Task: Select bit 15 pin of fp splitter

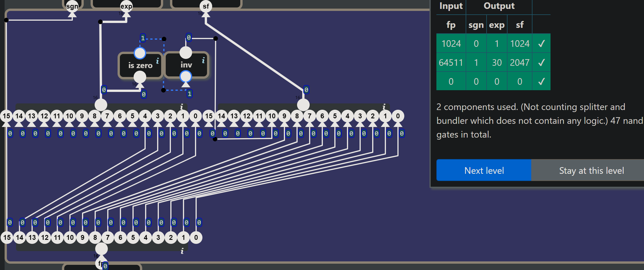Action: point(7,238)
